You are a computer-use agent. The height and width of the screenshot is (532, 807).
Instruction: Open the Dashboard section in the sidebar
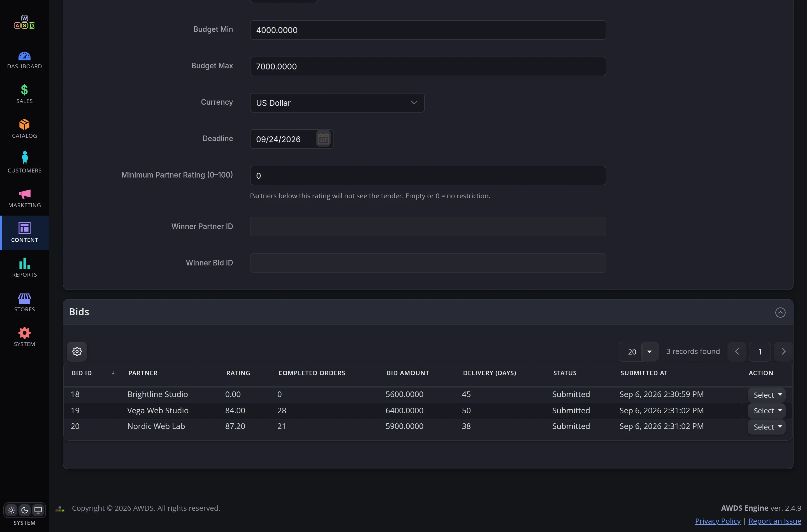click(24, 60)
